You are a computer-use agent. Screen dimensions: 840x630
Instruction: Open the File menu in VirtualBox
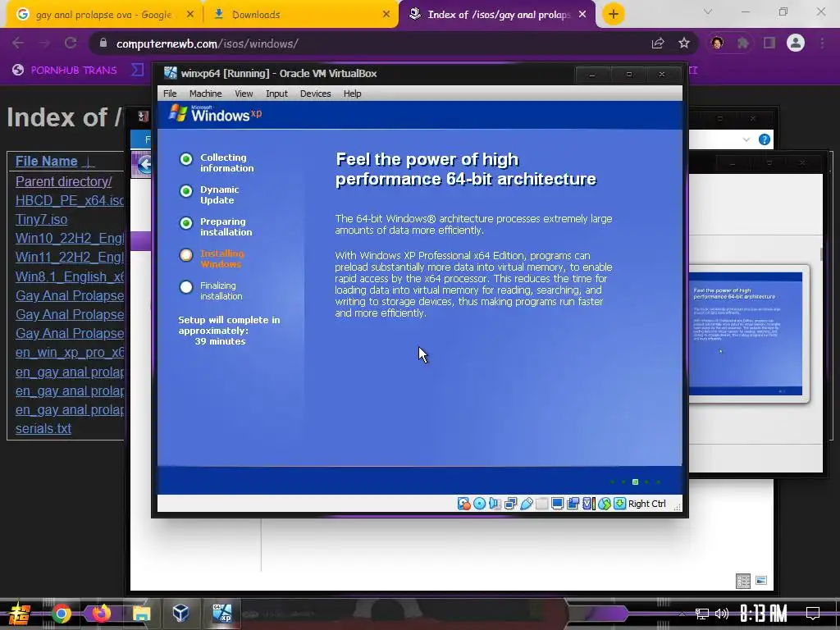[x=170, y=94]
